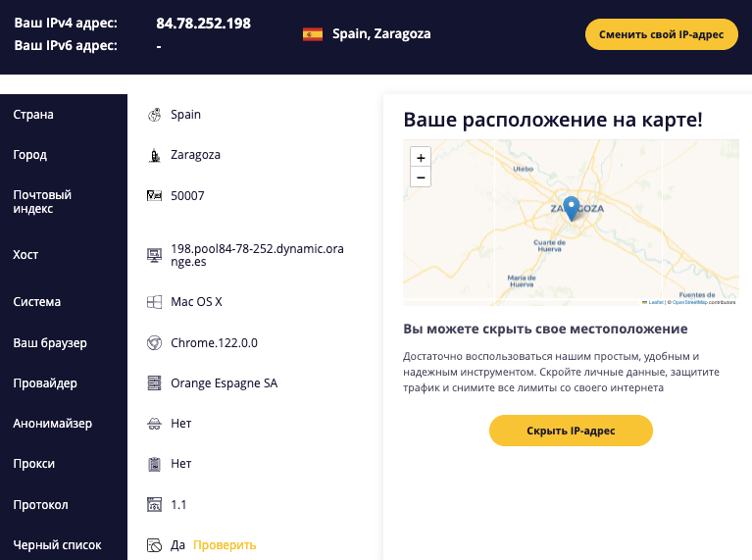Click the Вы можете скрыть свое местоположение heading
This screenshot has width=752, height=560.
click(545, 330)
